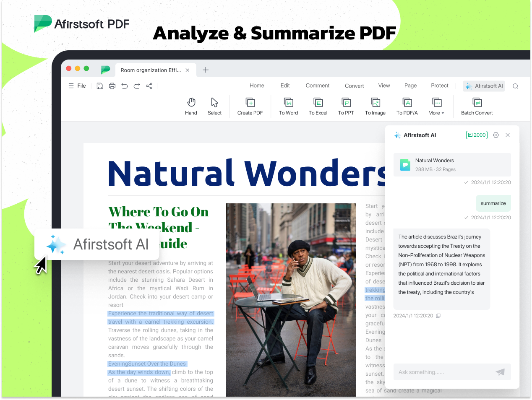Screen dimensions: 532x400
Task: Open the To PDF/A conversion
Action: click(x=407, y=106)
